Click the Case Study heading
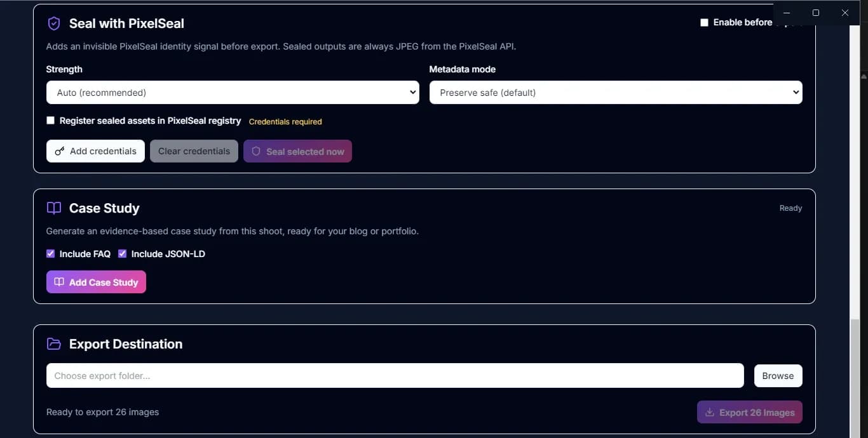Viewport: 868px width, 438px height. pos(104,208)
